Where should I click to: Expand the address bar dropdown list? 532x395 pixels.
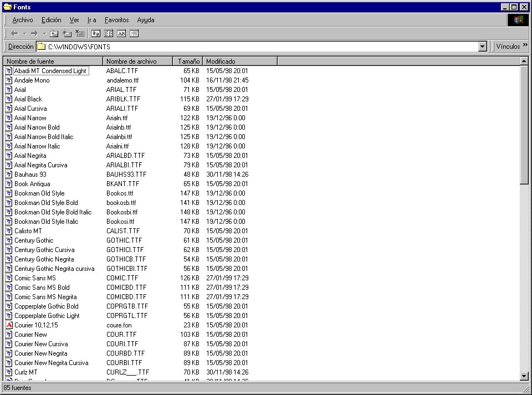tap(483, 47)
